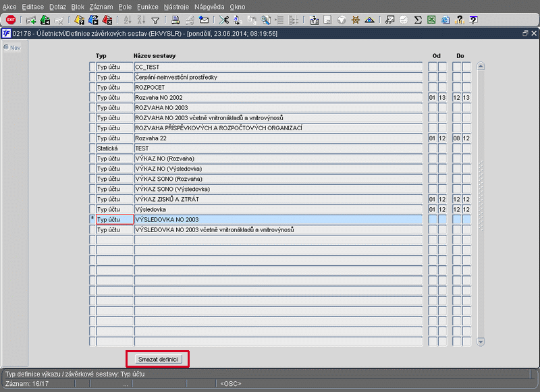The height and width of the screenshot is (392, 540).
Task: Select the CC_TEST report row
Action: coord(278,67)
